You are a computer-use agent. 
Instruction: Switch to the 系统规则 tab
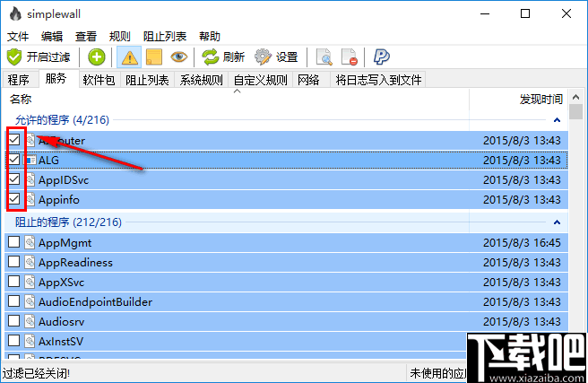[201, 80]
